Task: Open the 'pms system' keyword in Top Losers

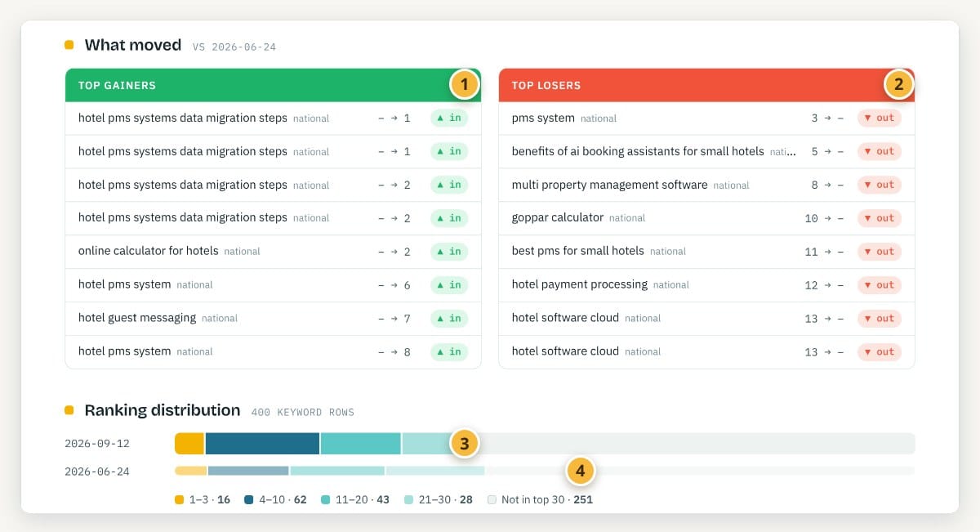Action: point(543,118)
